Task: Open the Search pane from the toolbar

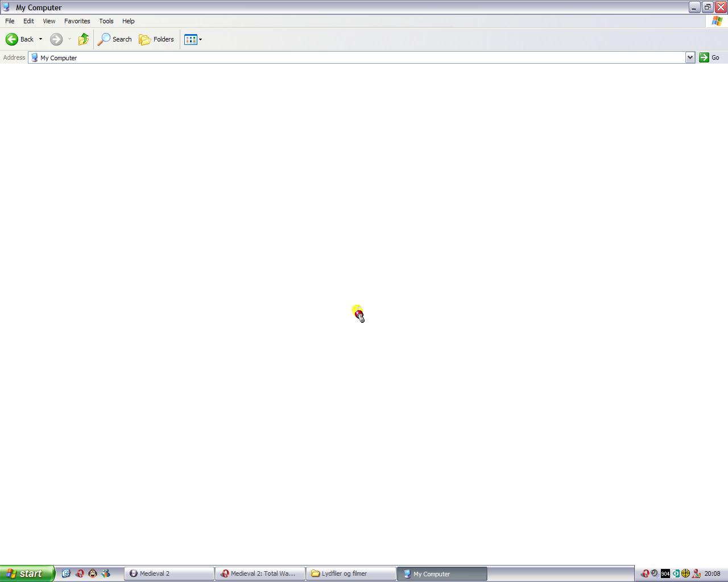Action: pos(115,39)
